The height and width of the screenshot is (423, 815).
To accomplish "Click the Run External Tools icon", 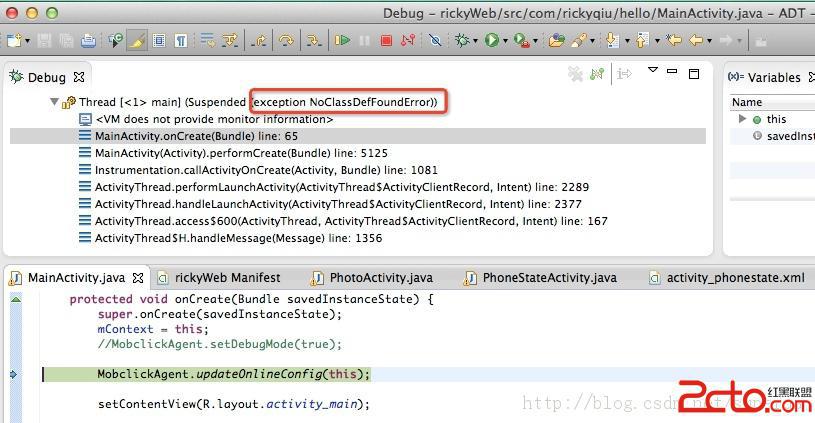I will click(521, 40).
